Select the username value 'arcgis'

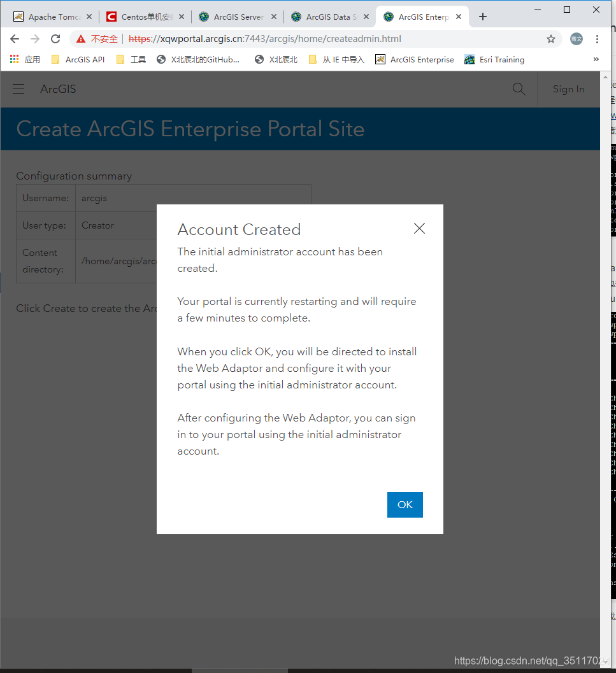click(x=94, y=198)
